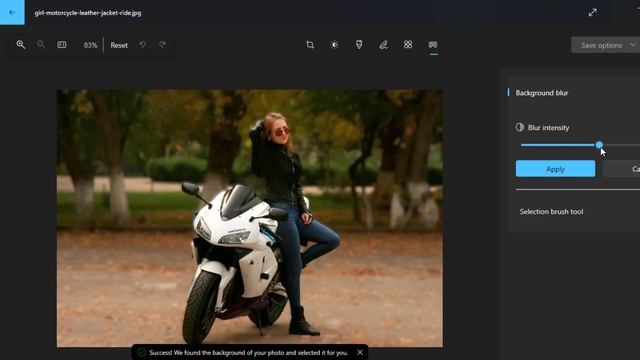Image resolution: width=640 pixels, height=360 pixels.
Task: Click the Background blur heading
Action: coord(542,93)
